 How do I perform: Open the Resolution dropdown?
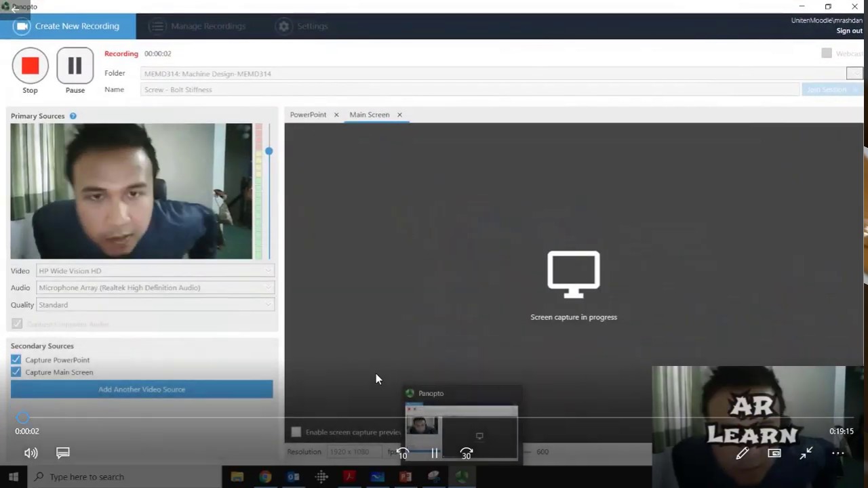355,451
